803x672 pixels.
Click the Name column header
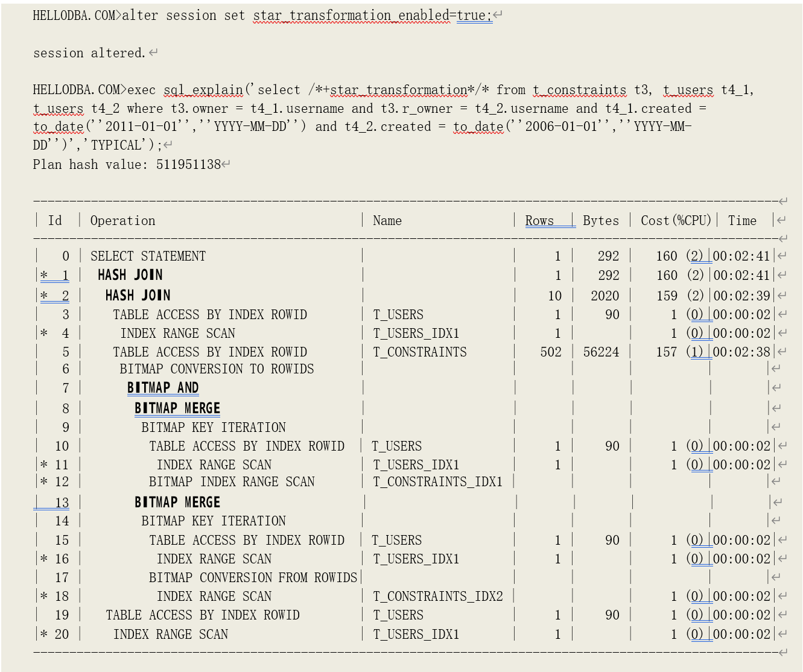[x=387, y=221]
